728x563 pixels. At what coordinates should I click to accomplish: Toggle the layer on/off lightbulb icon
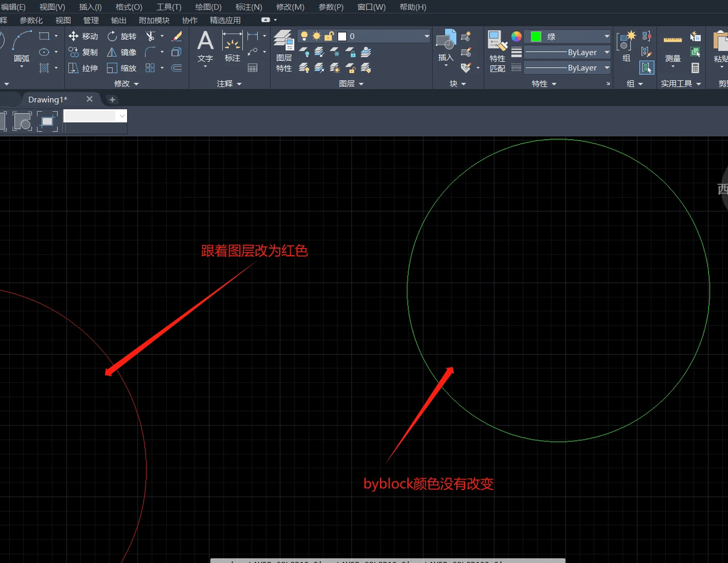pyautogui.click(x=304, y=36)
